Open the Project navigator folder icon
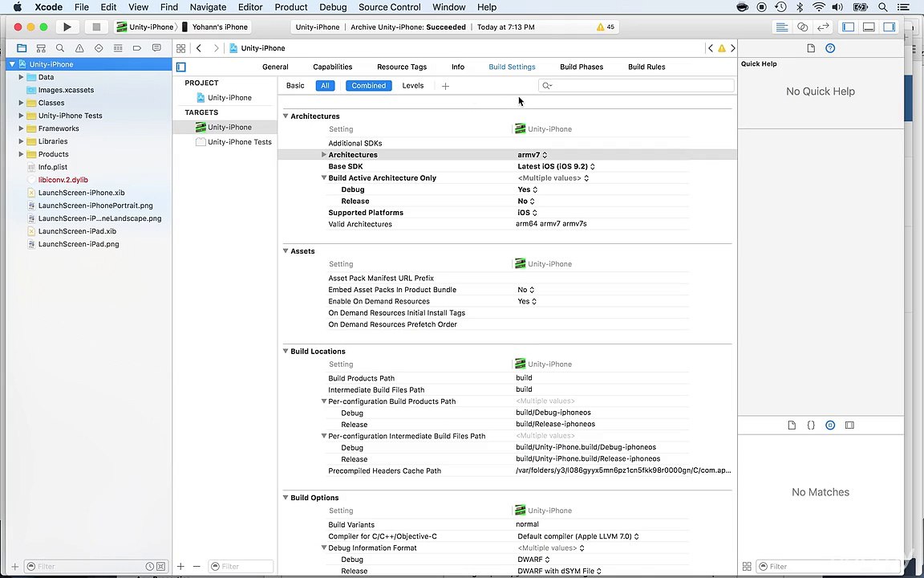The height and width of the screenshot is (578, 924). tap(22, 48)
